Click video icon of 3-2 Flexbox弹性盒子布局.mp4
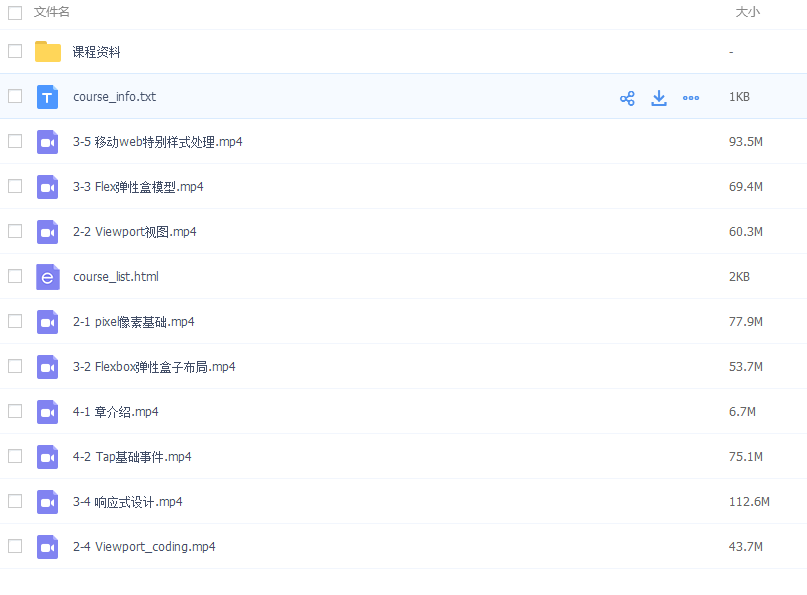Screen dimensions: 807x595 47,367
